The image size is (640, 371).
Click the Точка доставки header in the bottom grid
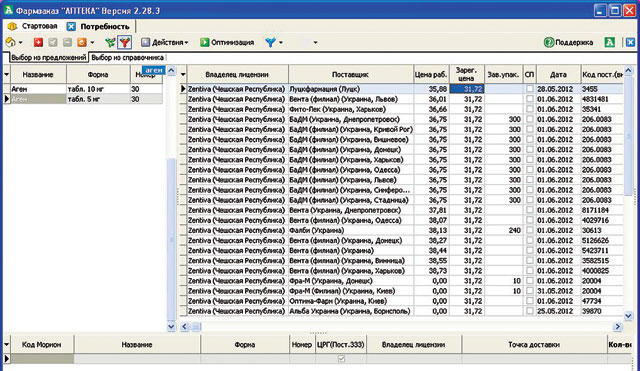[x=534, y=344]
